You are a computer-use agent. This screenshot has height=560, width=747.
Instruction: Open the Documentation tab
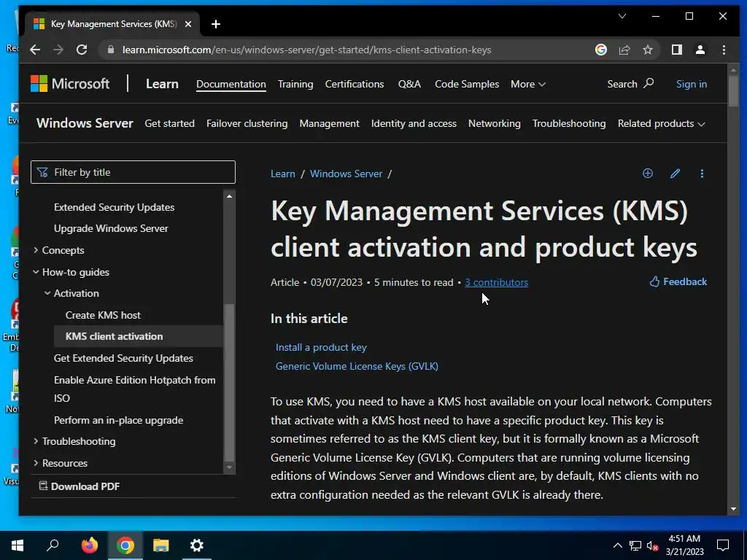(231, 84)
